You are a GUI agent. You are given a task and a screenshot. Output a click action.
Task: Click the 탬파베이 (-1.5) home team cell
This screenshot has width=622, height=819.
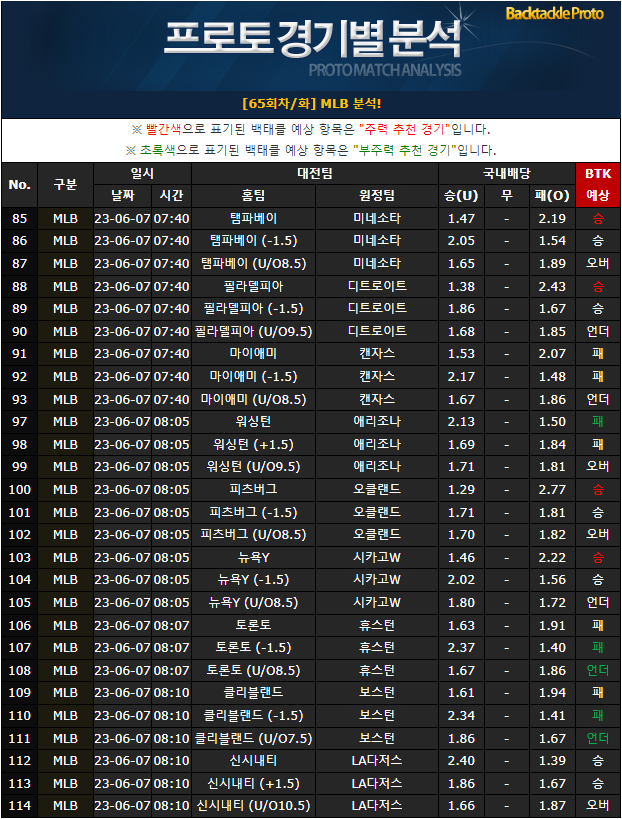253,241
